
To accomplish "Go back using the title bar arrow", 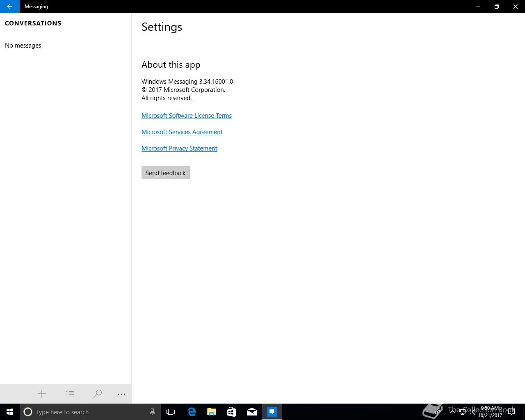I will pyautogui.click(x=10, y=7).
